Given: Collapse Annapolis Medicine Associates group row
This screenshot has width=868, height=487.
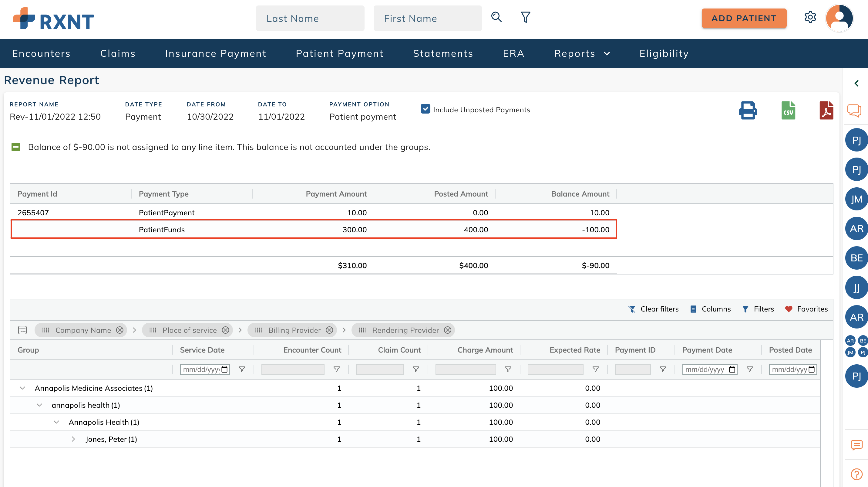Looking at the screenshot, I should click(x=22, y=388).
